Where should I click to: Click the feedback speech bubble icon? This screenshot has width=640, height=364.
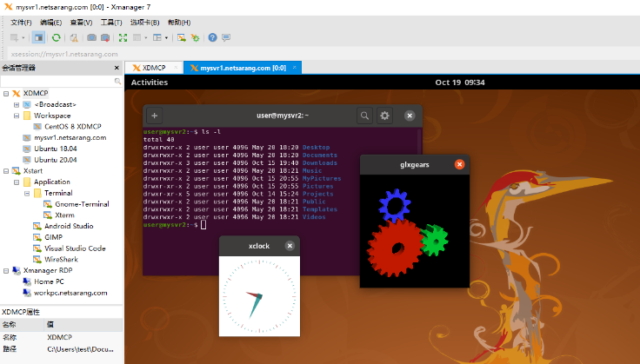click(x=226, y=37)
